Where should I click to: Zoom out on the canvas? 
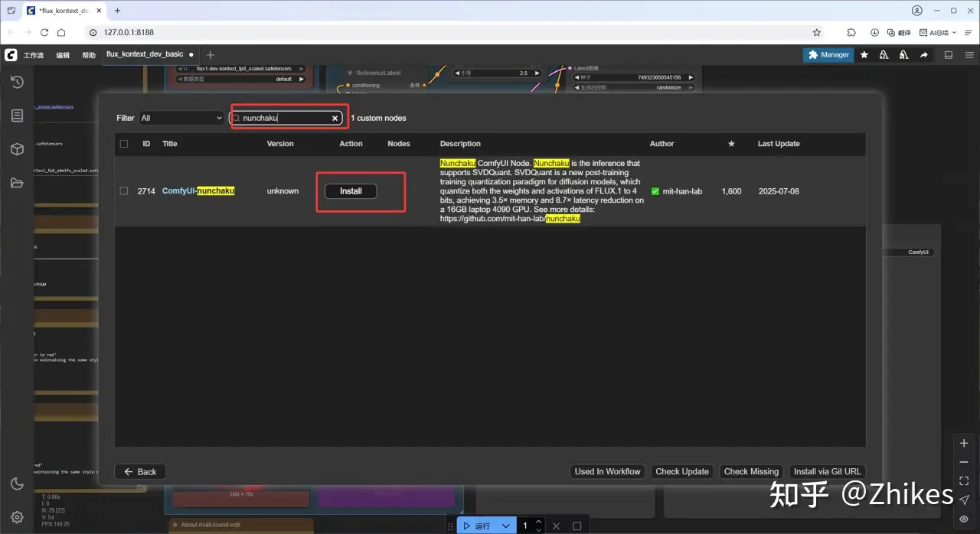(964, 462)
